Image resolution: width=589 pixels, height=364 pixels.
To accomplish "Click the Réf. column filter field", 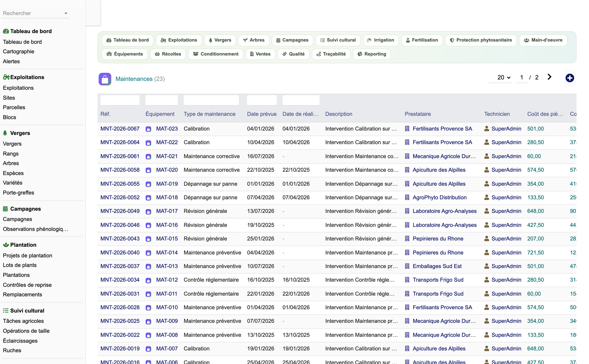I will (x=120, y=100).
